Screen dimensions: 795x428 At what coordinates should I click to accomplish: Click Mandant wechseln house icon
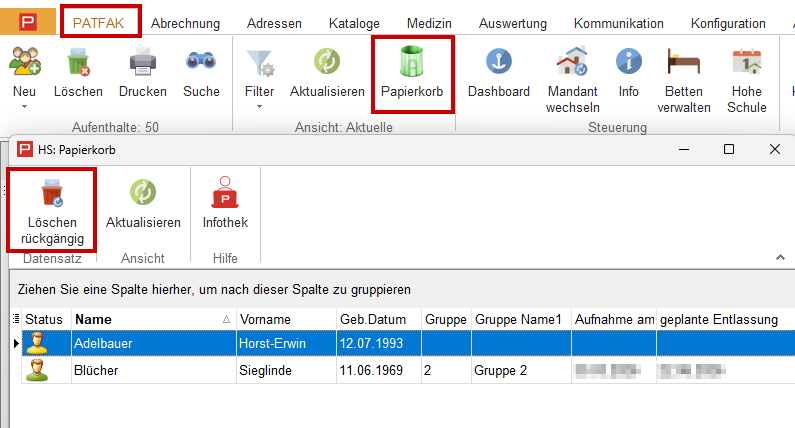(x=572, y=63)
